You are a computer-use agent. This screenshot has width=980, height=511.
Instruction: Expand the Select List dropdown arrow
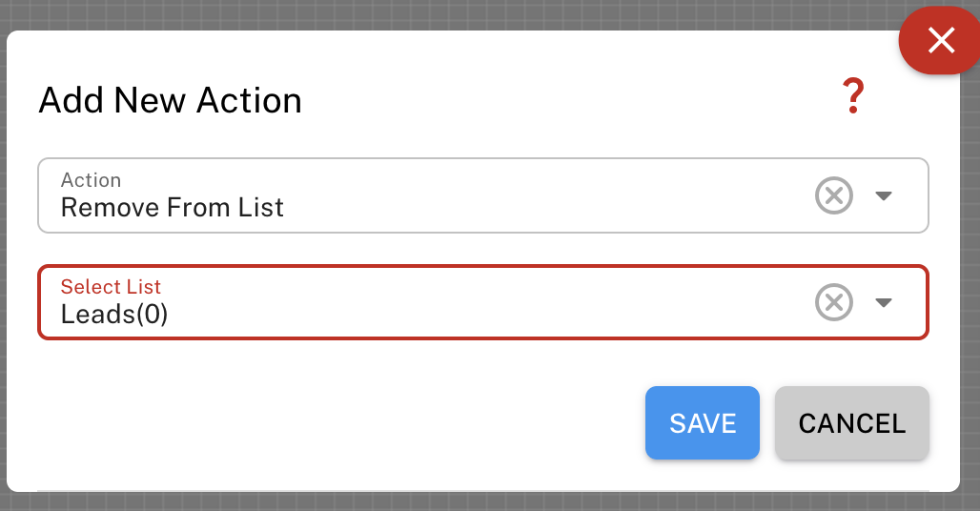point(884,303)
